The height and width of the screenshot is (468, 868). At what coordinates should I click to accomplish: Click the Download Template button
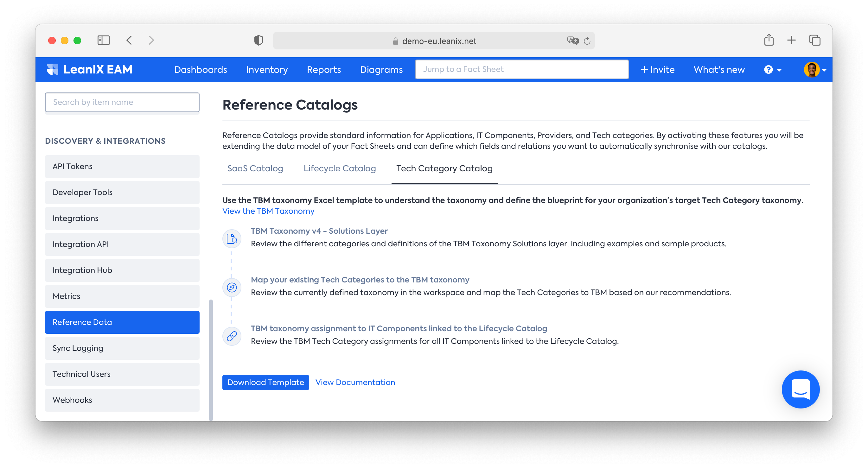(266, 382)
